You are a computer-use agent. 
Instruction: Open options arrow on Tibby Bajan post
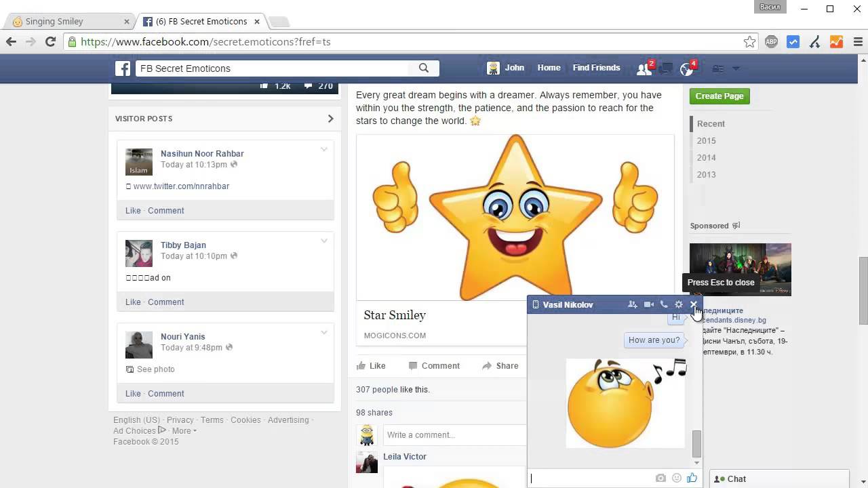pyautogui.click(x=323, y=241)
